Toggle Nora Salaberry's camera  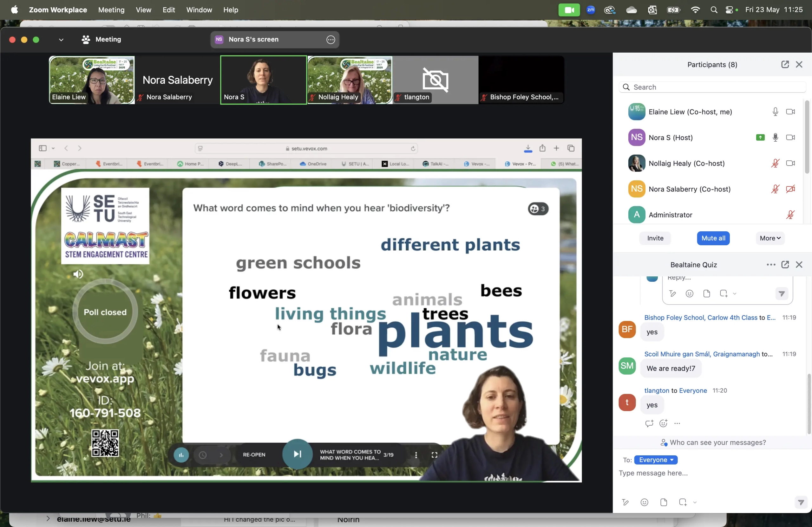[x=790, y=189]
